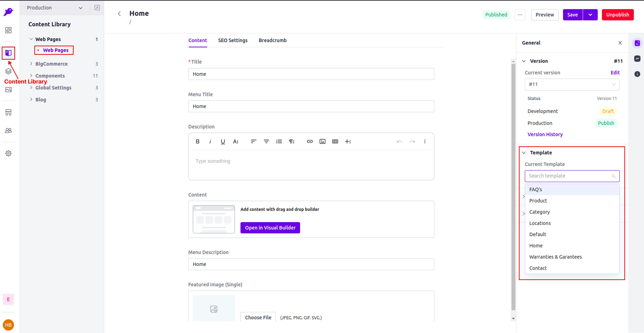Open the users icon in sidebar
The height and width of the screenshot is (333, 644).
pos(8,131)
